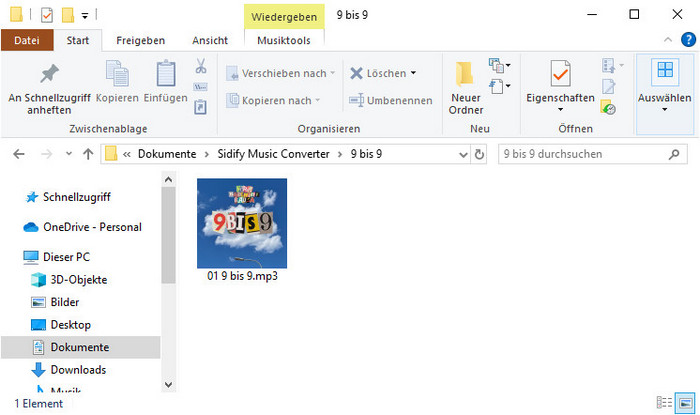
Task: Select Dieser PC in navigation pane
Action: click(x=66, y=257)
